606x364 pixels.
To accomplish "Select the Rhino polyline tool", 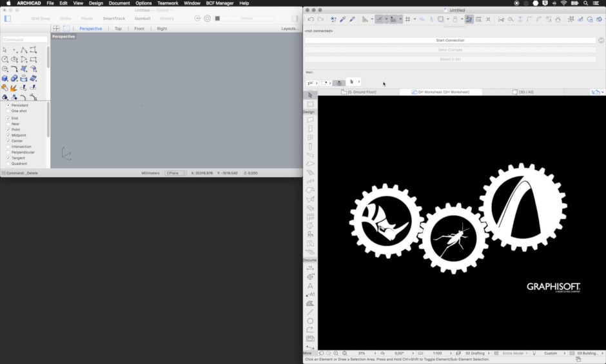I will coord(24,50).
